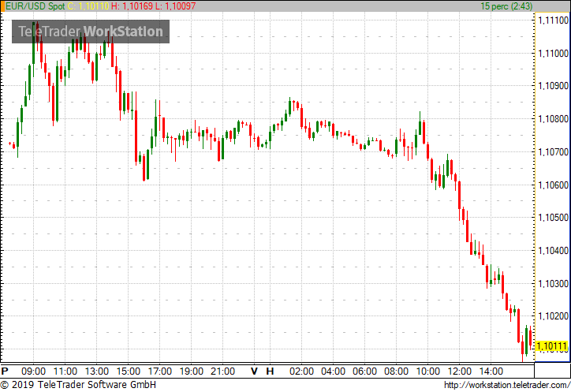571x392 pixels.
Task: Click the 04:00 time axis label
Action: tap(333, 371)
